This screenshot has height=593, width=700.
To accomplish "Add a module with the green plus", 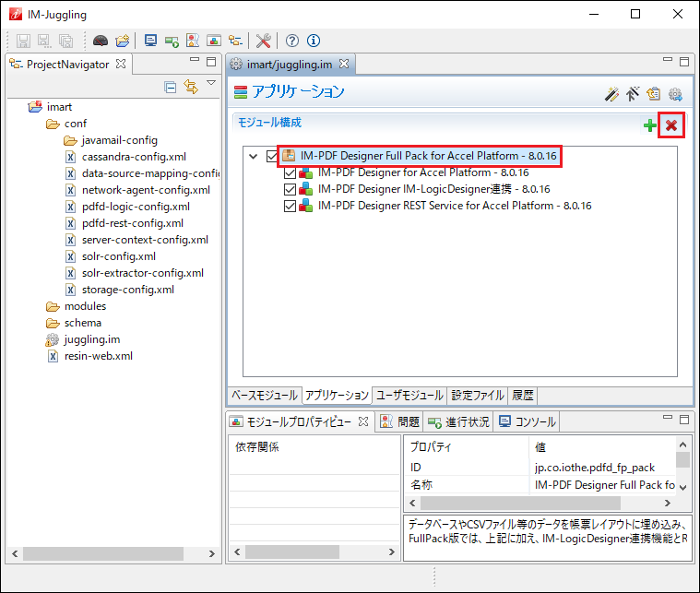I will point(650,125).
